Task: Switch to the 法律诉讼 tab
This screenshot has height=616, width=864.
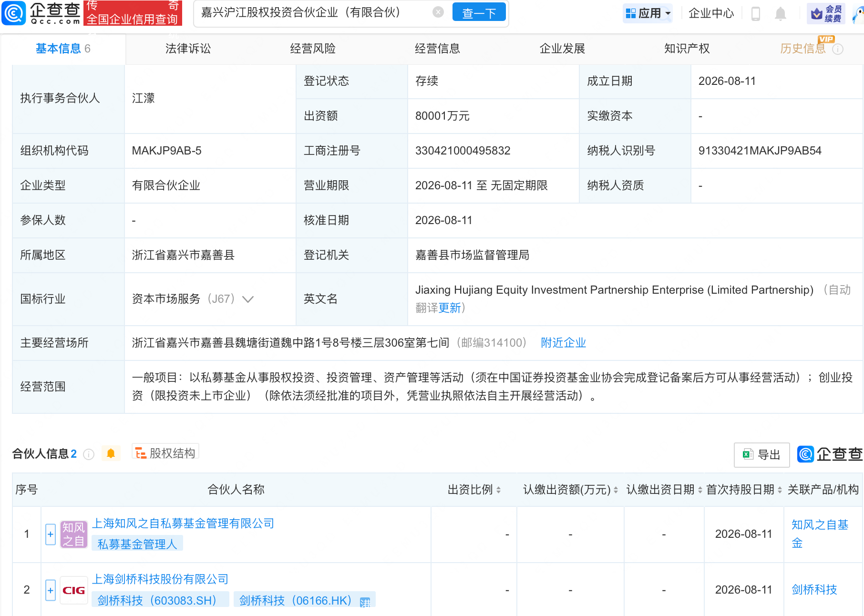Action: [188, 49]
